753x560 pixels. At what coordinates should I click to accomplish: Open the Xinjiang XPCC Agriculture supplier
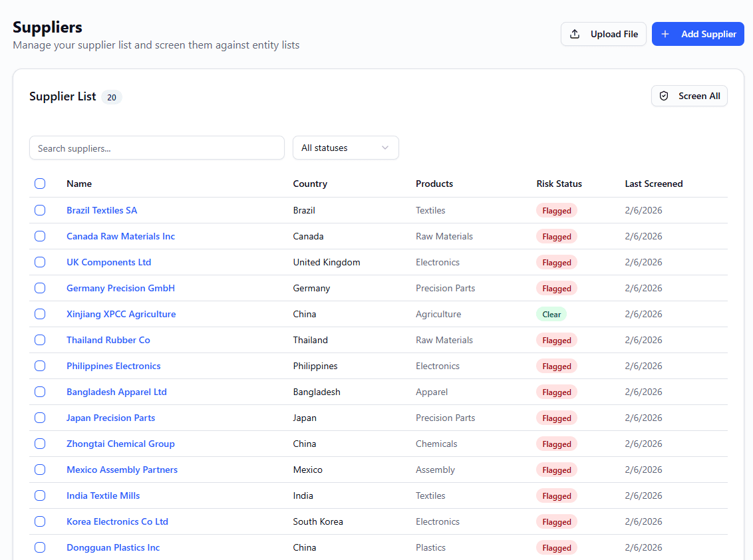pyautogui.click(x=121, y=313)
